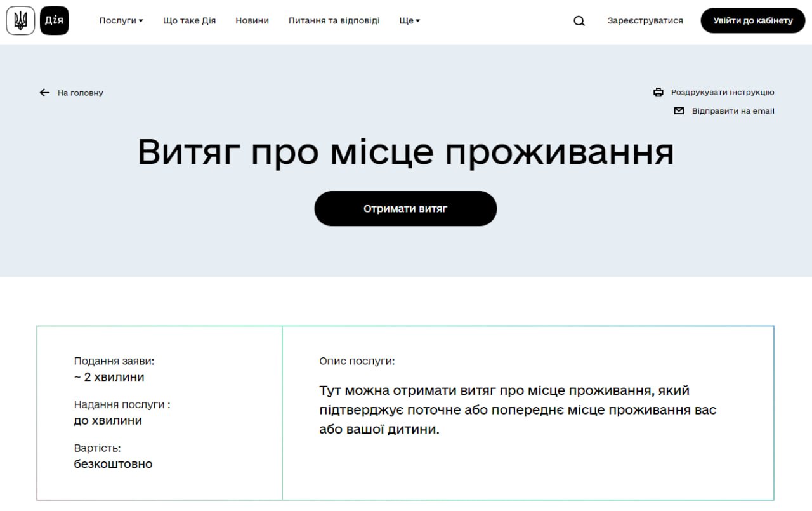
Task: Select Роздрукувати інструкцію link text
Action: tap(723, 92)
